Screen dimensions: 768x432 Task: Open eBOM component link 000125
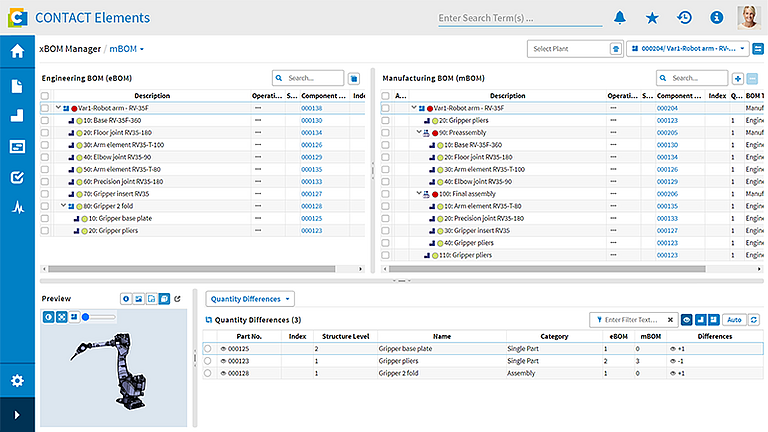coord(312,218)
